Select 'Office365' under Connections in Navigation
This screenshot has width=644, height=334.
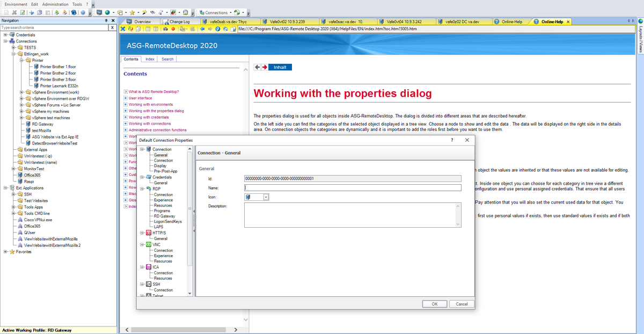point(32,175)
